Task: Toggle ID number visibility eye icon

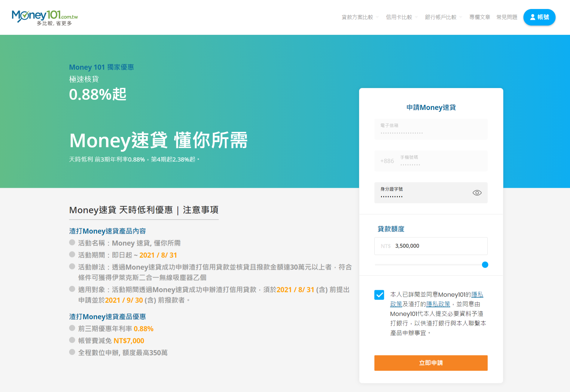Action: pyautogui.click(x=477, y=193)
